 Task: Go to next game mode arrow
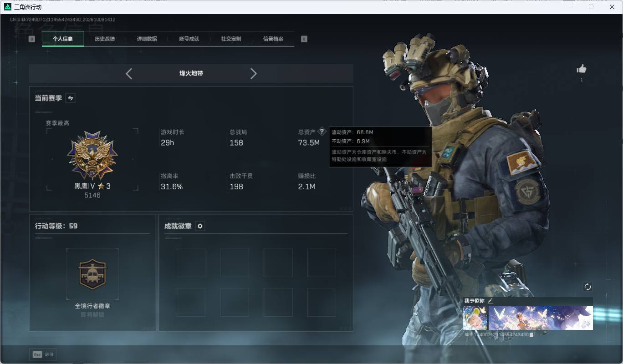(254, 74)
